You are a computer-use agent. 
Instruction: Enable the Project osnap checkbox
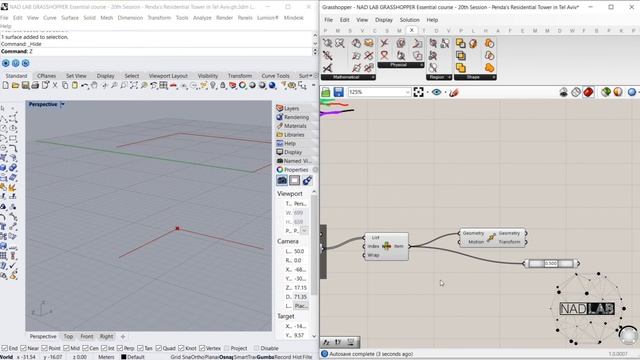click(227, 348)
